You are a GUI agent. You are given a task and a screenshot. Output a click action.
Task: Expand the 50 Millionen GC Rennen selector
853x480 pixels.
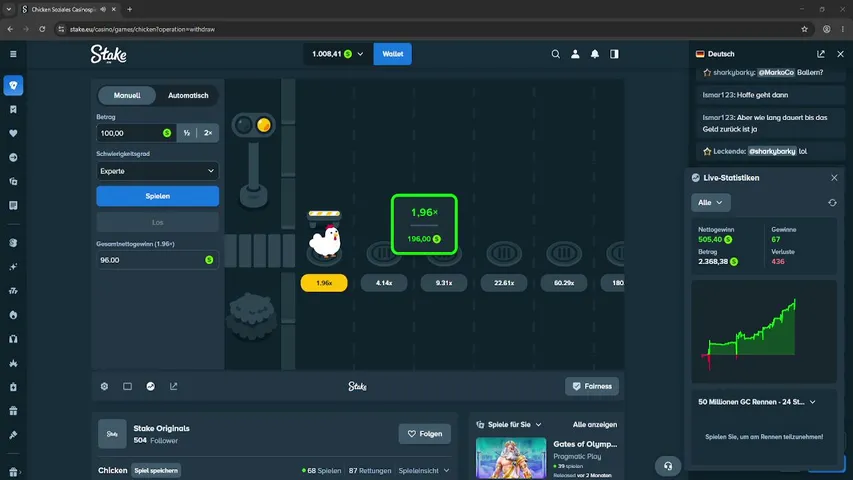[757, 402]
